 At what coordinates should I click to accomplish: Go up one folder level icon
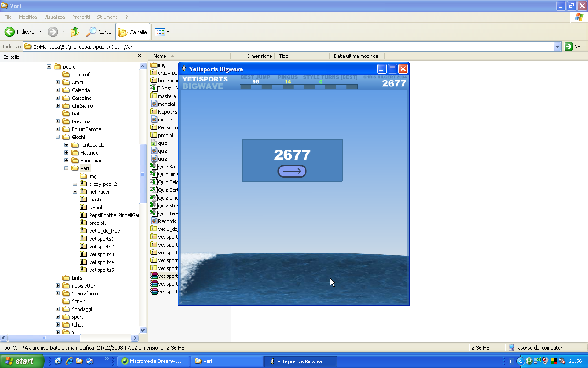tap(74, 32)
